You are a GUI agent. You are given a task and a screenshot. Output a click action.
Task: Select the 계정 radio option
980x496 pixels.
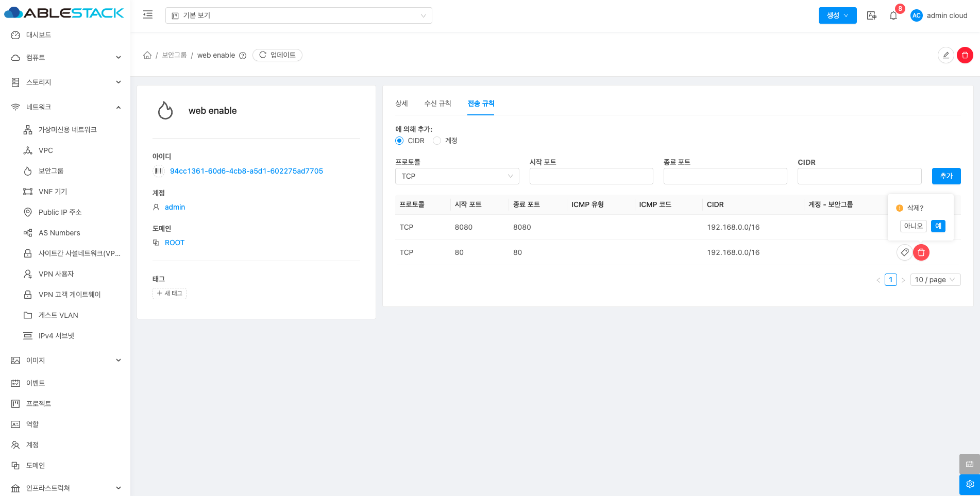pyautogui.click(x=437, y=141)
